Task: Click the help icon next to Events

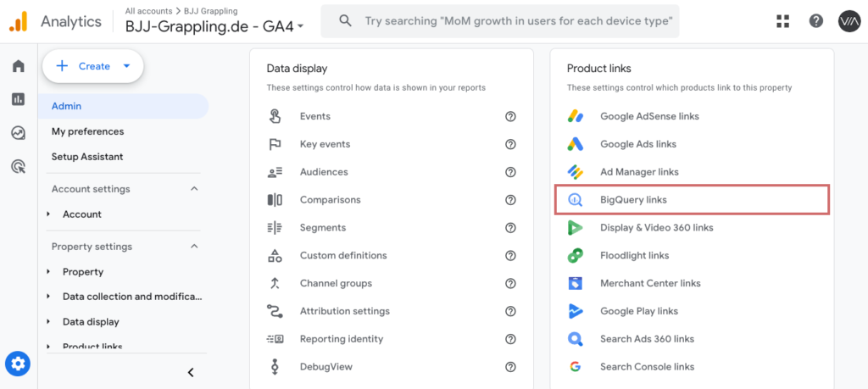Action: coord(510,117)
